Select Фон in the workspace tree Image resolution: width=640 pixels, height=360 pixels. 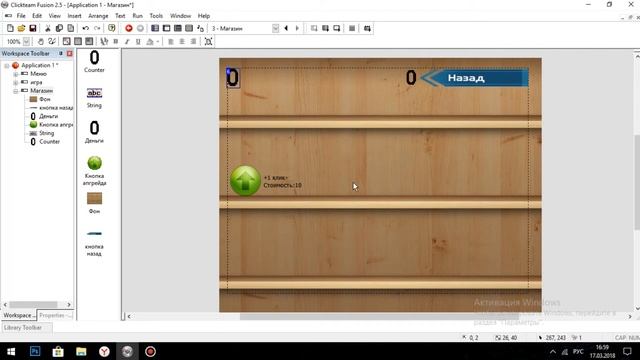point(40,99)
